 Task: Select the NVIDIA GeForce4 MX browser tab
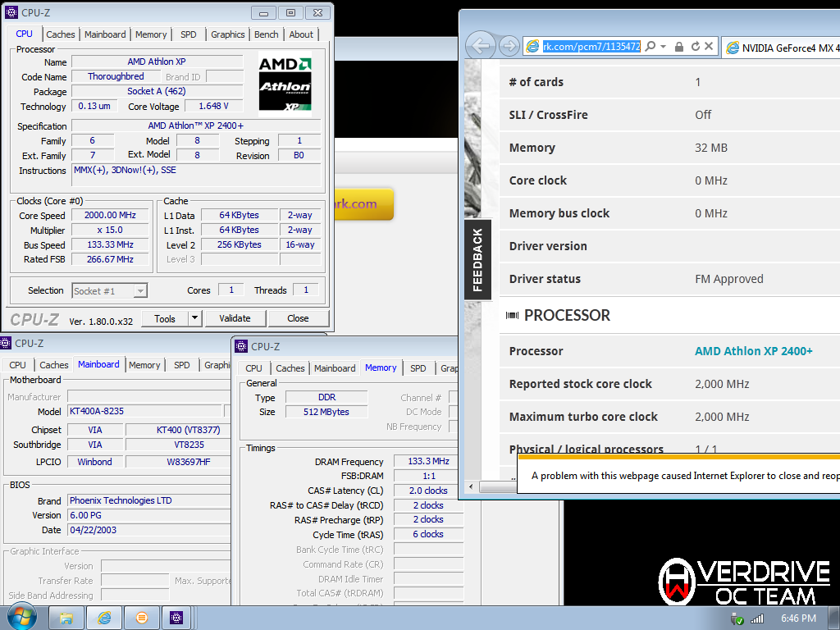[x=781, y=48]
